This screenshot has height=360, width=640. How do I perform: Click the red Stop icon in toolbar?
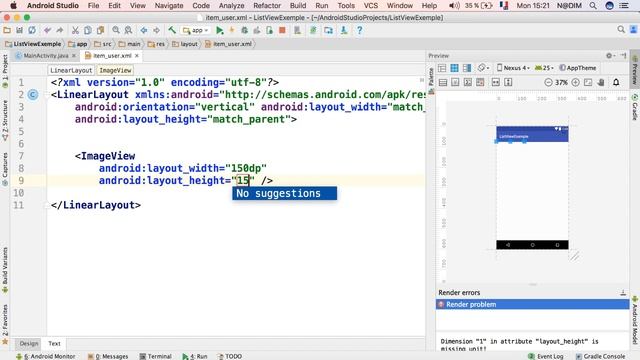tap(282, 30)
